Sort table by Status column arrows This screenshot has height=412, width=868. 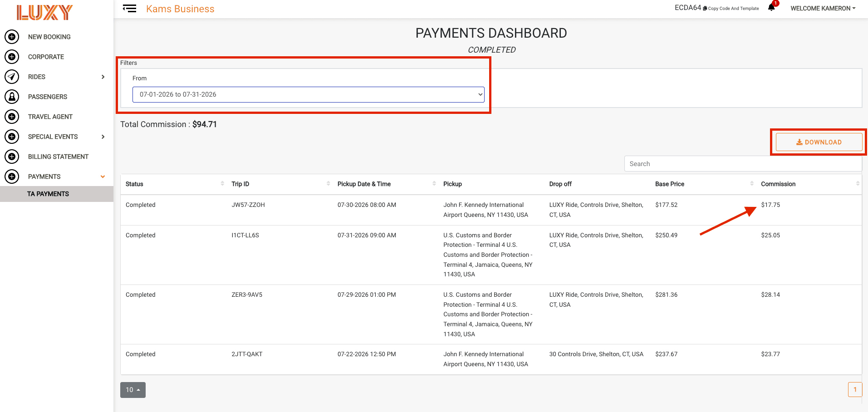(222, 183)
